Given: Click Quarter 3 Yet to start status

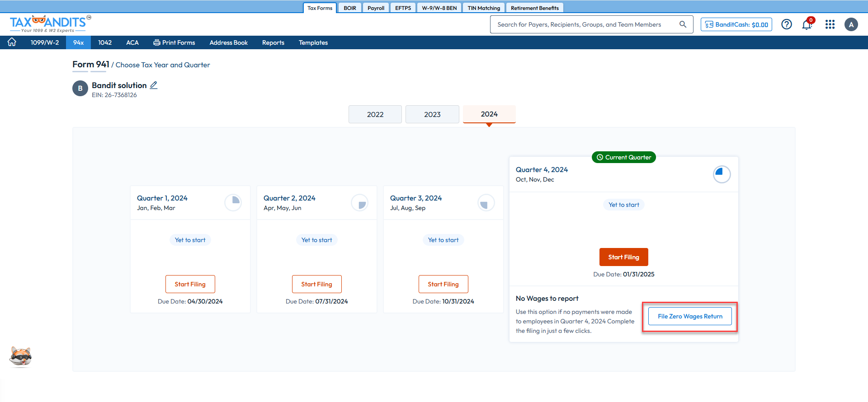Looking at the screenshot, I should click(x=443, y=240).
